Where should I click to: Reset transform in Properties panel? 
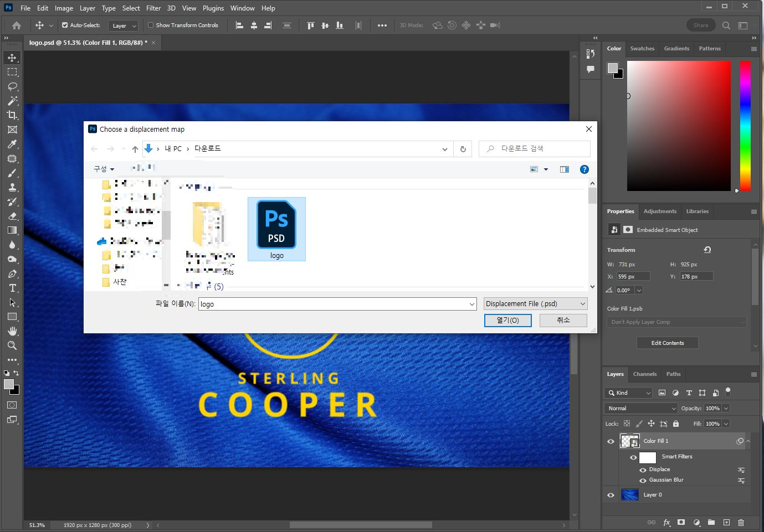(707, 250)
